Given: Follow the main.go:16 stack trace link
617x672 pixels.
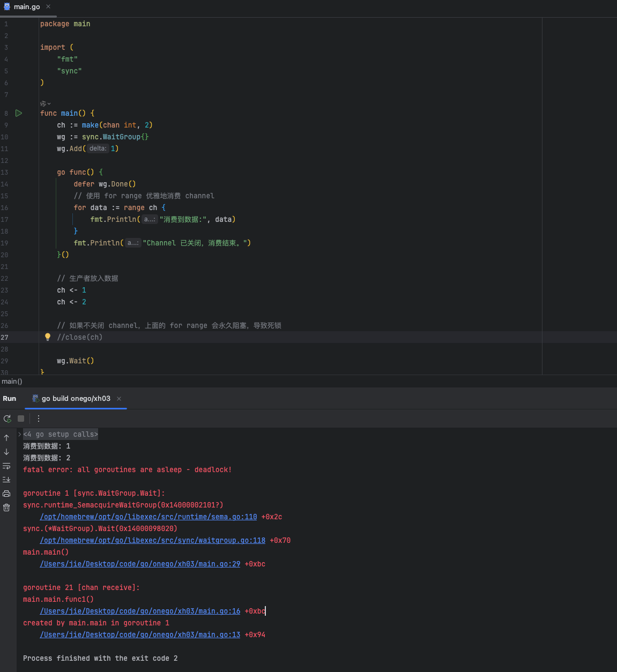Looking at the screenshot, I should click(140, 611).
